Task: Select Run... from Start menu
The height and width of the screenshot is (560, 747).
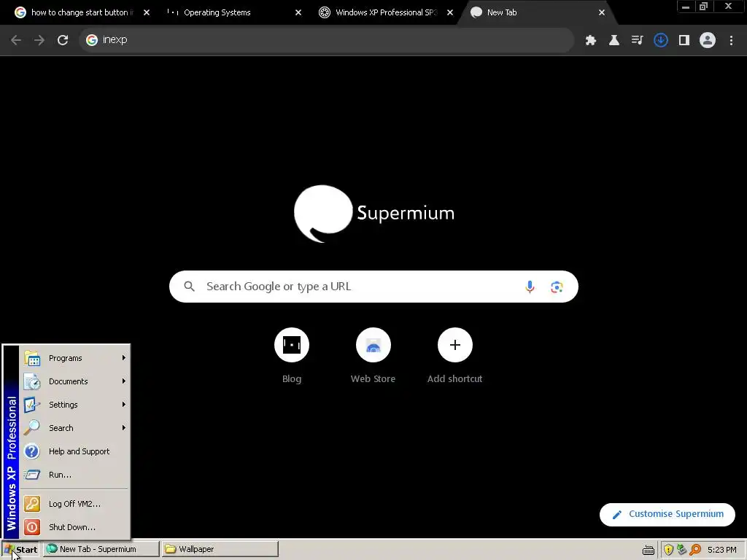Action: (75, 475)
